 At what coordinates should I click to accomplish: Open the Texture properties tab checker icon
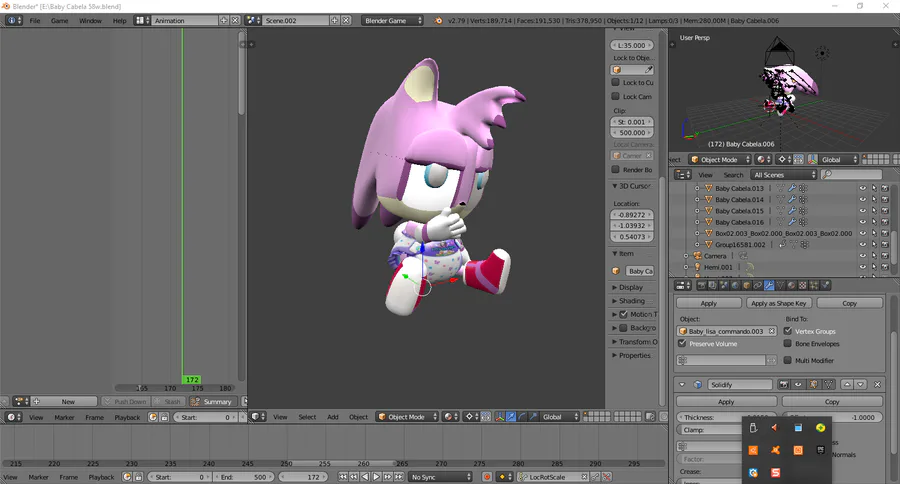(802, 285)
